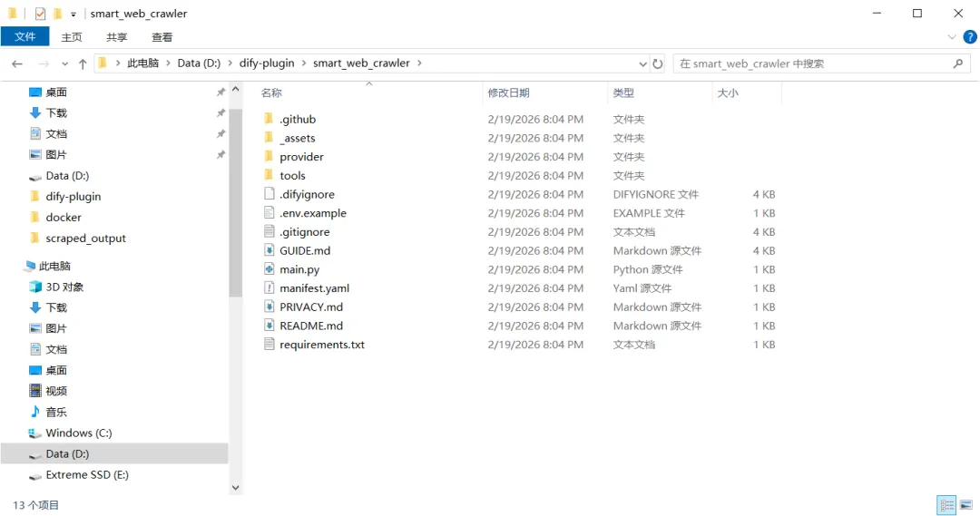The height and width of the screenshot is (516, 980).
Task: Expand chevron after smart_web_crawler in address bar
Action: (419, 63)
